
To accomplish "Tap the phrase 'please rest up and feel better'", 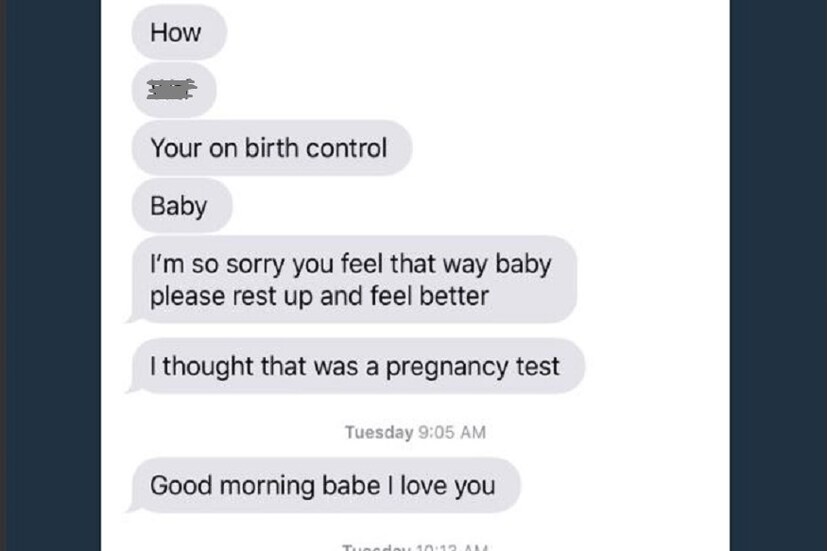I will pyautogui.click(x=319, y=296).
